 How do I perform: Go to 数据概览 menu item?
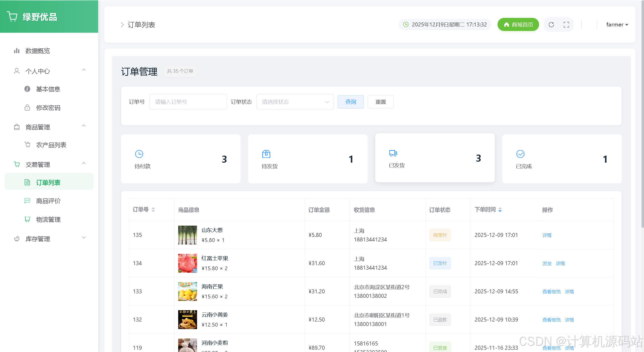[38, 51]
